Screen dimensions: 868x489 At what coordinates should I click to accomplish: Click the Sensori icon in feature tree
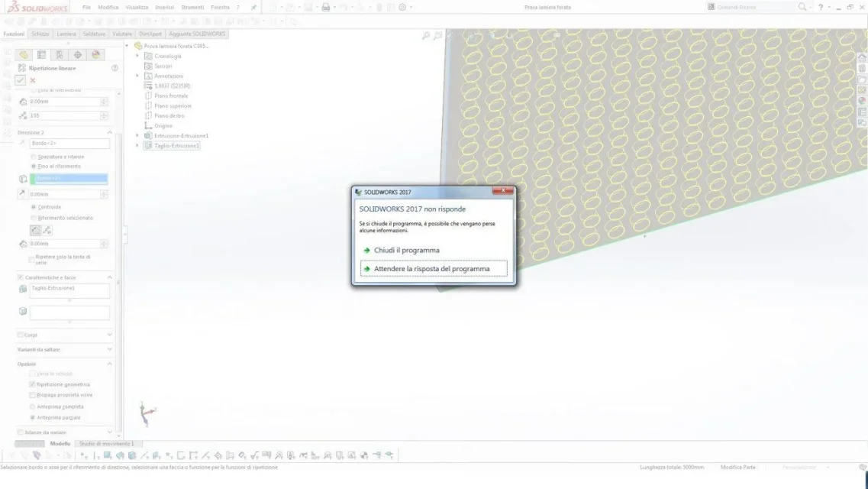148,66
